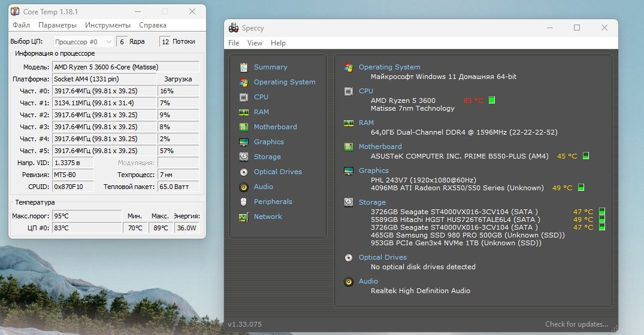Click the Audio speaker icon in sidebar
Screen dimensions: 644x335
[244, 187]
